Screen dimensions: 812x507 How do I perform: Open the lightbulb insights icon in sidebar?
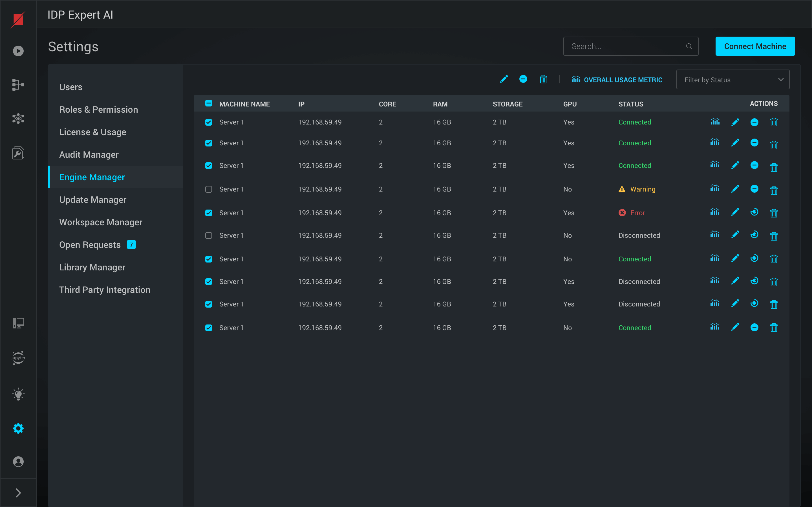pyautogui.click(x=18, y=394)
